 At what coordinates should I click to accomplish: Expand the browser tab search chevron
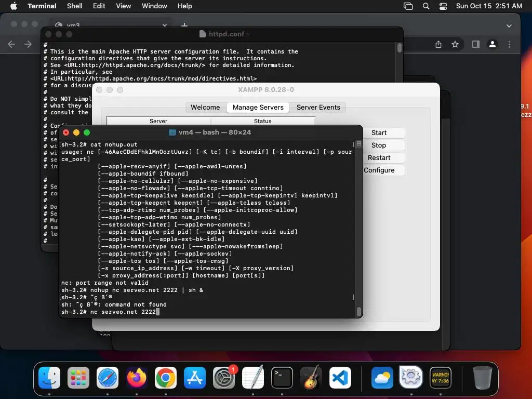tap(509, 26)
